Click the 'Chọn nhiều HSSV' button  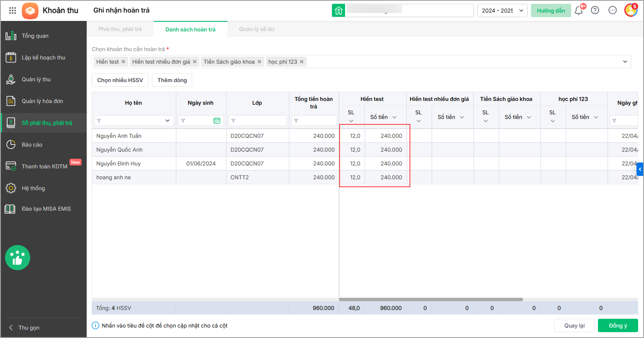tap(120, 80)
